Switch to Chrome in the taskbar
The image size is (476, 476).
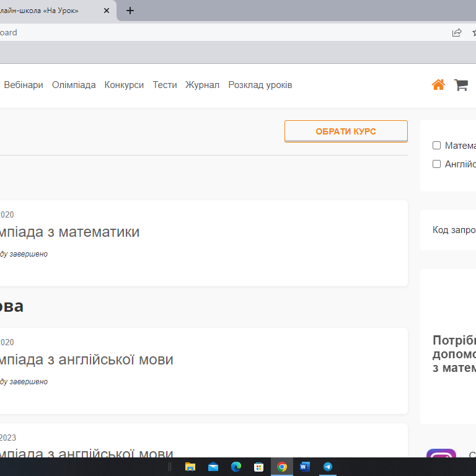[x=282, y=467]
